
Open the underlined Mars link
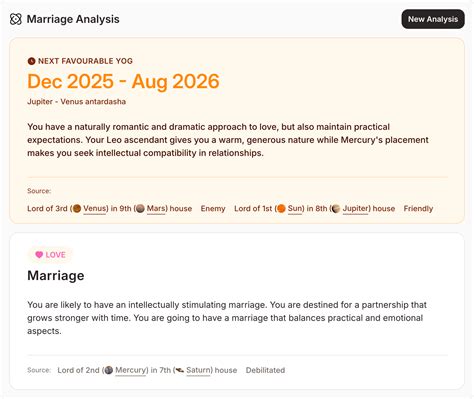click(x=156, y=209)
